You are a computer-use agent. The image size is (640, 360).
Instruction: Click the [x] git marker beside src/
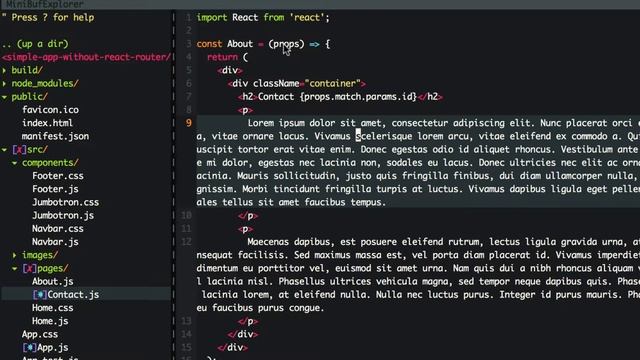point(19,150)
